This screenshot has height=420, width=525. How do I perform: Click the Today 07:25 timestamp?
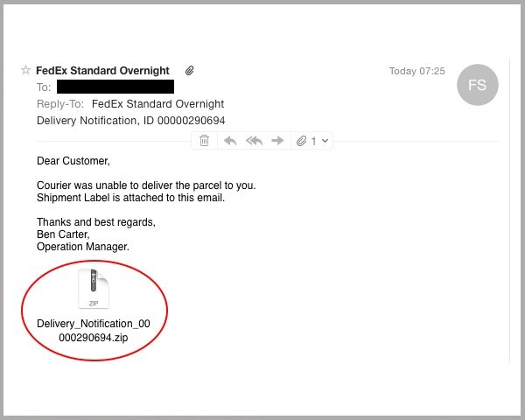[417, 71]
